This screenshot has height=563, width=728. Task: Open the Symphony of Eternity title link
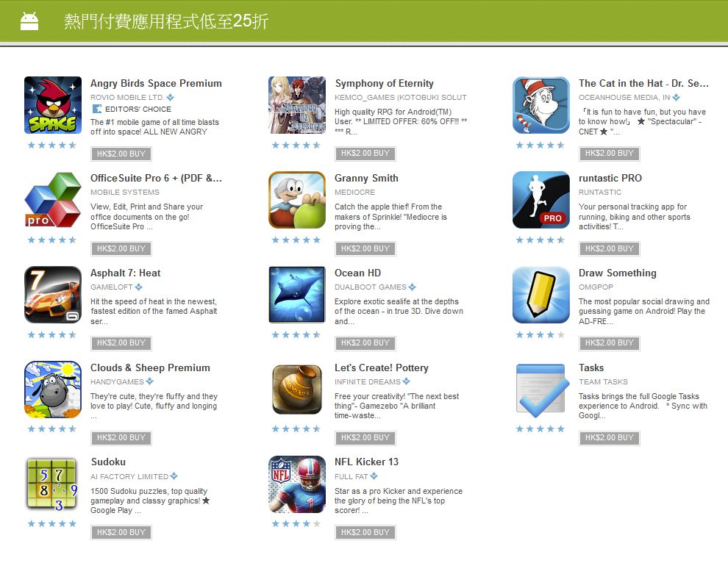[385, 84]
